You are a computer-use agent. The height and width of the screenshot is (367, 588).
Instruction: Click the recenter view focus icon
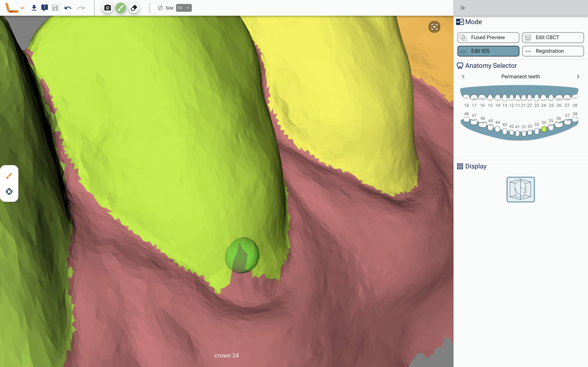coord(434,27)
